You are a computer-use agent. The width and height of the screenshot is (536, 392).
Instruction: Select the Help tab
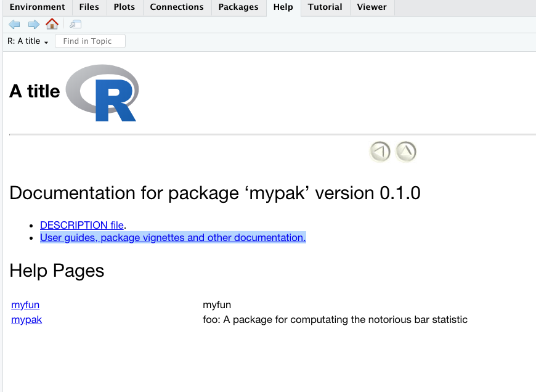283,7
